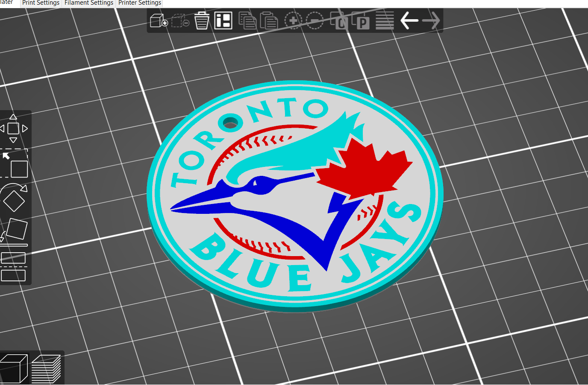Add an instance with the plus icon
Image resolution: width=588 pixels, height=385 pixels.
[293, 20]
